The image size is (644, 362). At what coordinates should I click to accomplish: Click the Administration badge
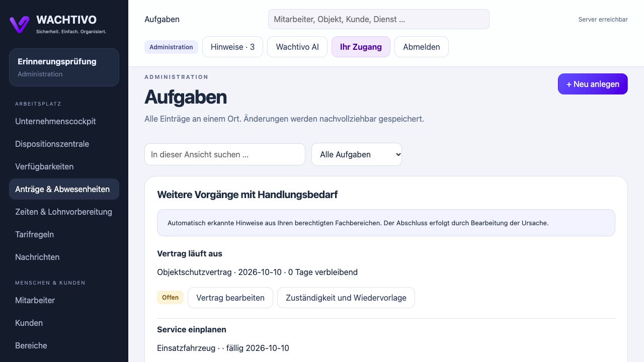171,47
